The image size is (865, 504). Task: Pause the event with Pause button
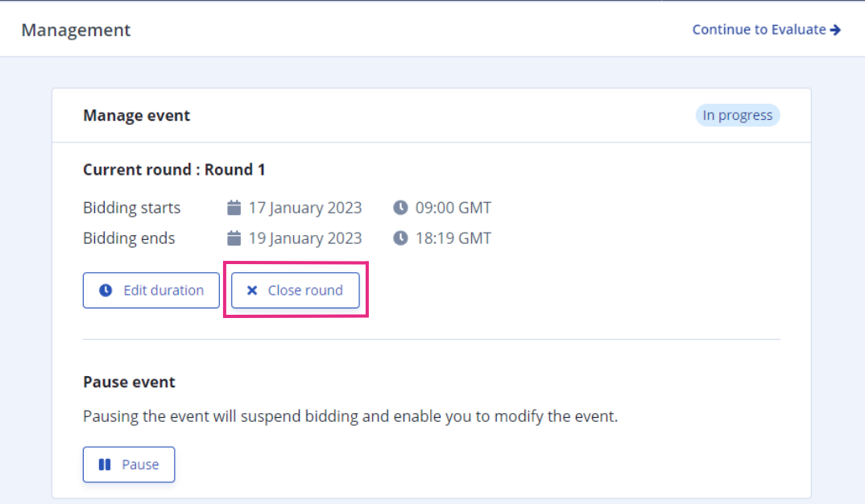129,465
